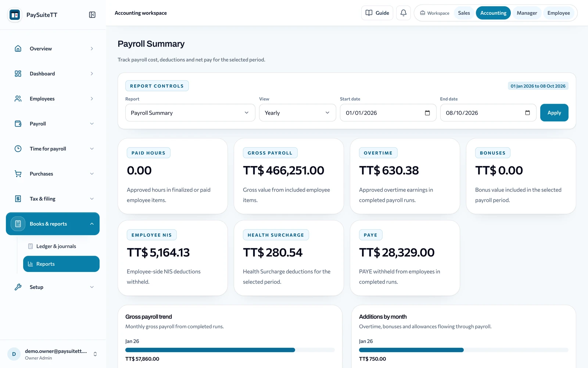The image size is (588, 368).
Task: Focus the Start date field
Action: click(388, 113)
